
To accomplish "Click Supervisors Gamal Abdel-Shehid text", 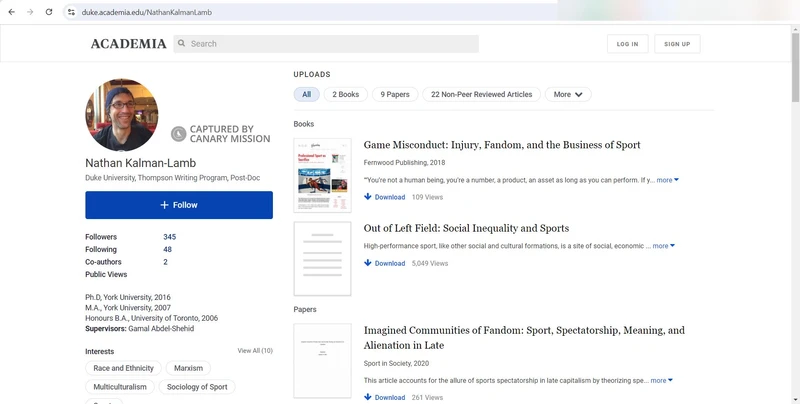I will tap(139, 329).
